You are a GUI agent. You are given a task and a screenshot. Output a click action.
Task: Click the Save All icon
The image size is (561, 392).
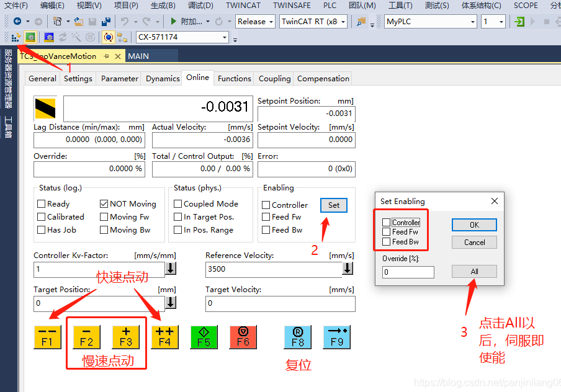pyautogui.click(x=106, y=22)
